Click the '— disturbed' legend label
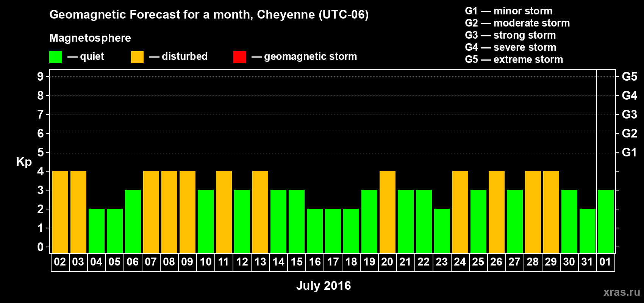 [x=178, y=56]
